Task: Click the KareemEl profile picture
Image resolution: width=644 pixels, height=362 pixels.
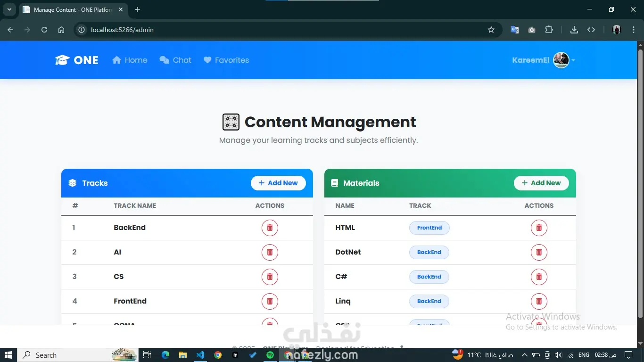Action: (561, 60)
